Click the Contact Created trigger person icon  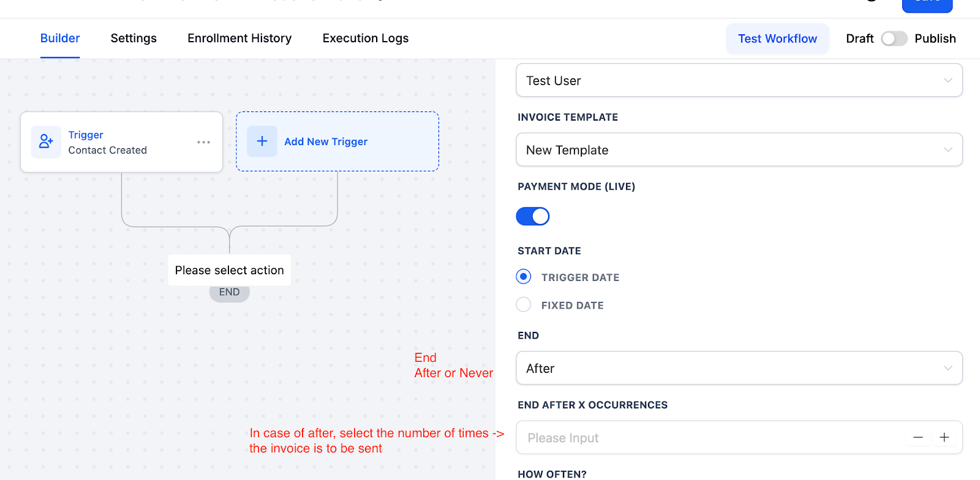tap(46, 142)
